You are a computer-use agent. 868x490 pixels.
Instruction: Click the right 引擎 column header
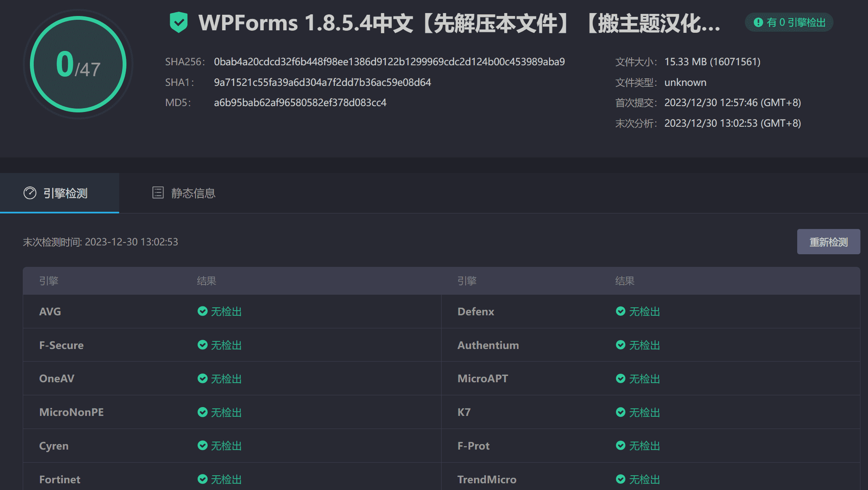467,281
